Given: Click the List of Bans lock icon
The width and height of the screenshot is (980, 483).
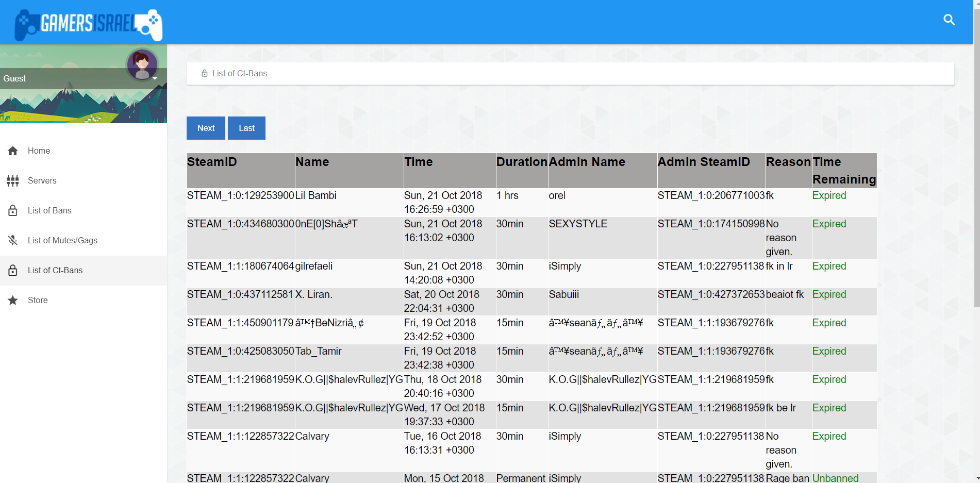Looking at the screenshot, I should [13, 211].
